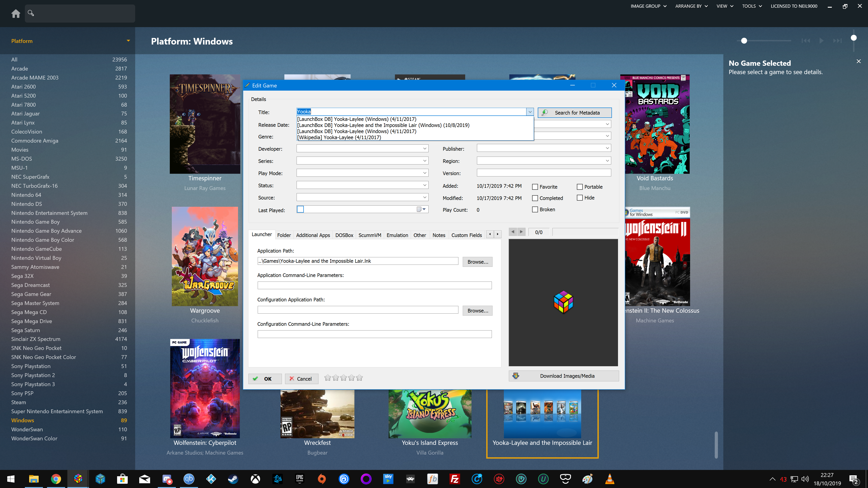Open the View menu
The image size is (868, 488).
(x=725, y=6)
